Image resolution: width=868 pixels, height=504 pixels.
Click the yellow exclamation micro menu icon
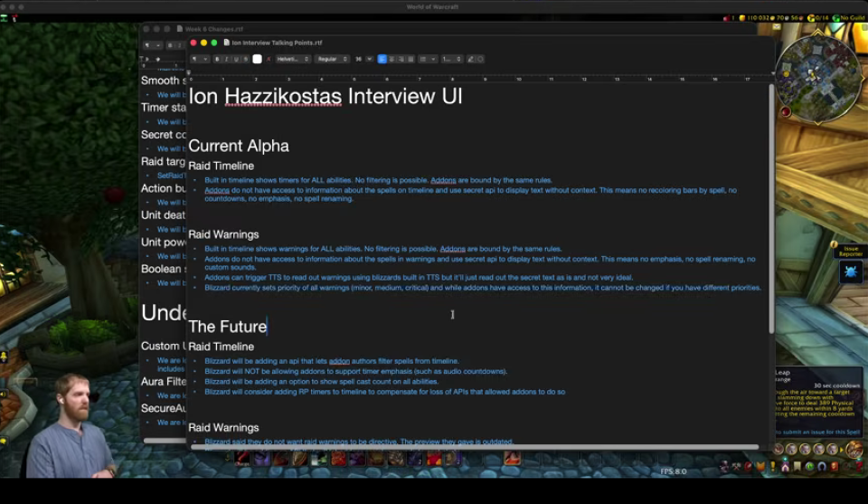[x=773, y=466]
